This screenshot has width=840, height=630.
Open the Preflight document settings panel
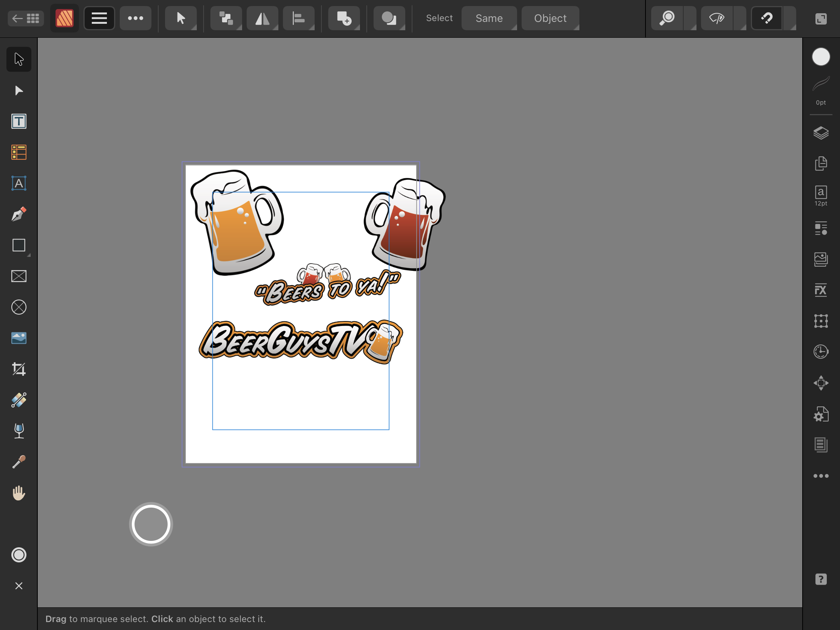[x=821, y=414]
